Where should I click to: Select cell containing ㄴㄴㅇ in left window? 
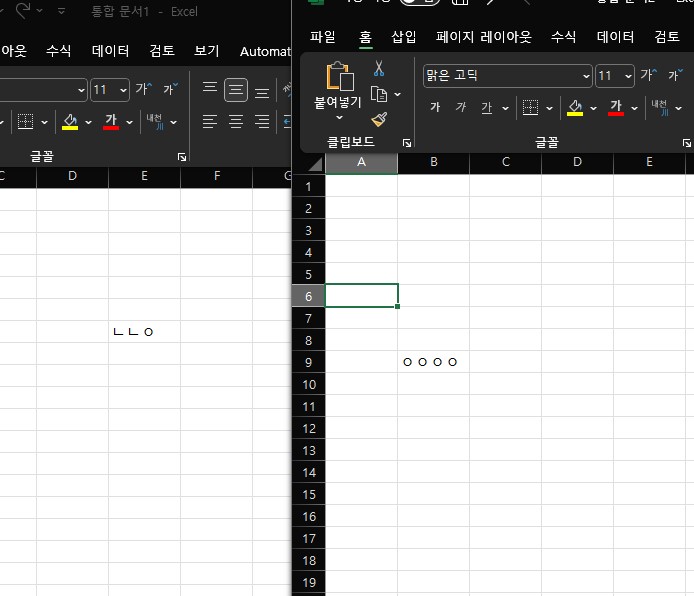point(144,332)
